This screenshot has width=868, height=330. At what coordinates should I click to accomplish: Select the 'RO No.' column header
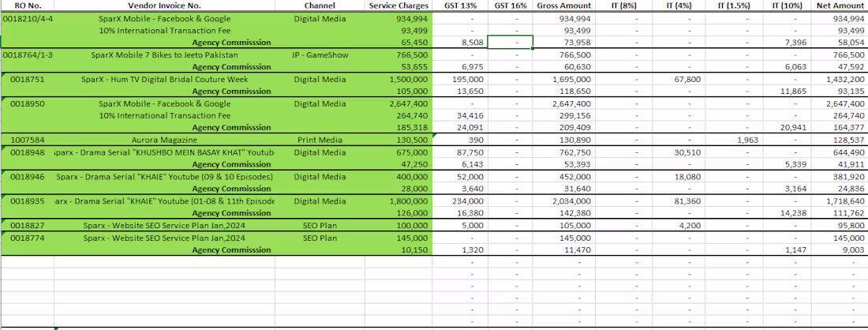pyautogui.click(x=27, y=6)
